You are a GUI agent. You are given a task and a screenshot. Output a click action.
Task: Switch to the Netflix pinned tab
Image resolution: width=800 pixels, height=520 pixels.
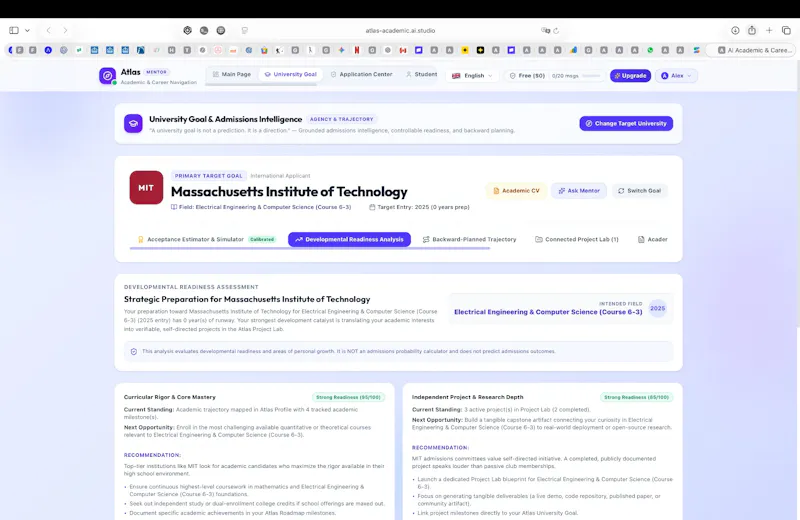point(357,50)
